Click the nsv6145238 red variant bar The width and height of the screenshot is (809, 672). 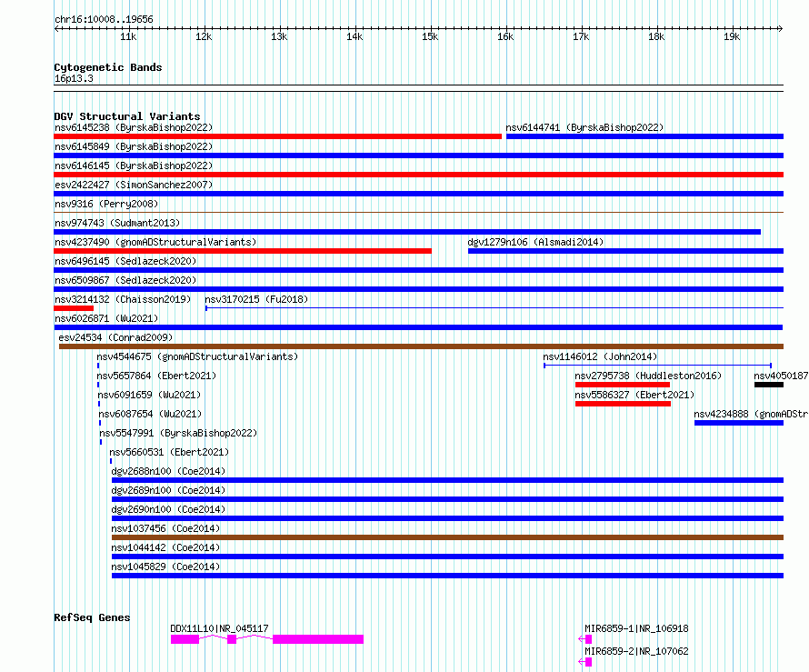click(277, 136)
